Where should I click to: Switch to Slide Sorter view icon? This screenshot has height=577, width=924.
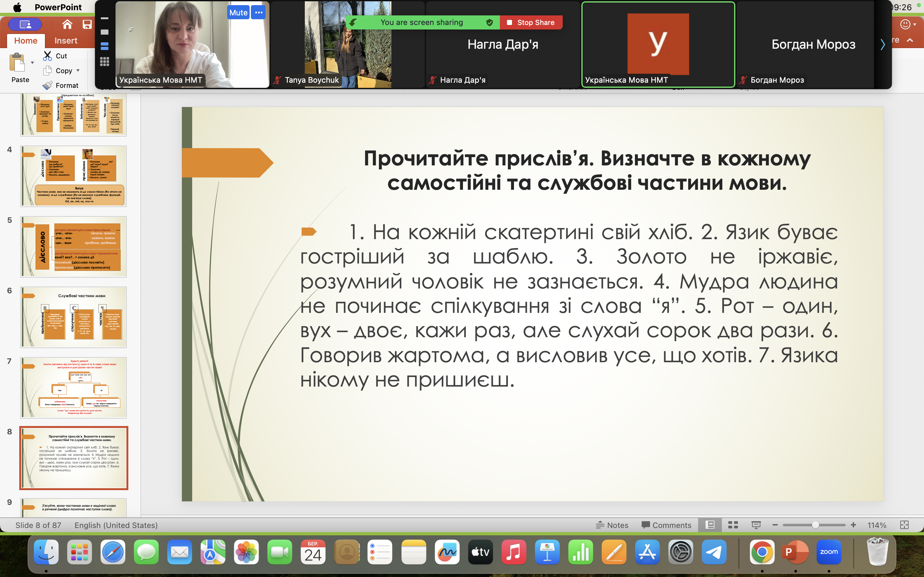[x=733, y=525]
